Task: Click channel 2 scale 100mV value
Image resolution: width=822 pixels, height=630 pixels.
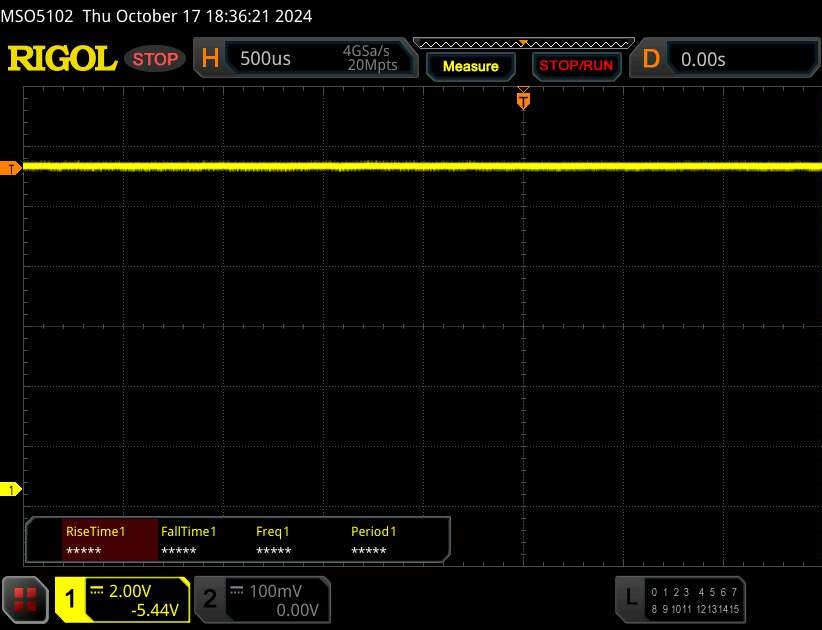Action: (x=275, y=591)
